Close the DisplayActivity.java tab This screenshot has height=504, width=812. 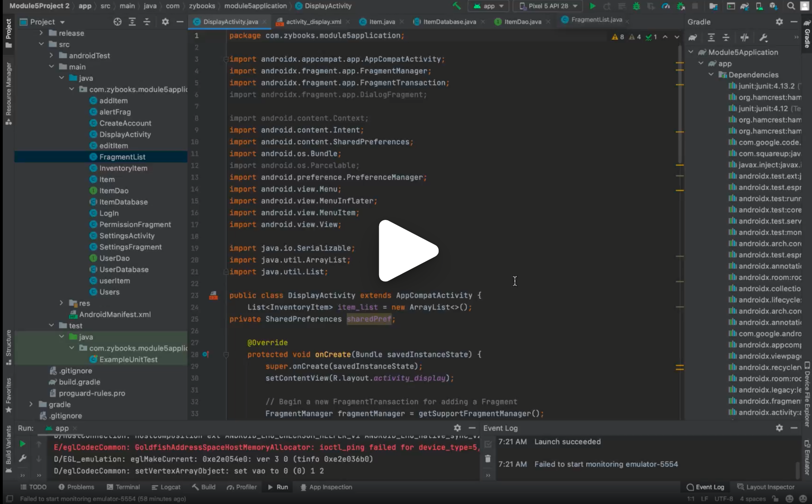[x=265, y=22]
